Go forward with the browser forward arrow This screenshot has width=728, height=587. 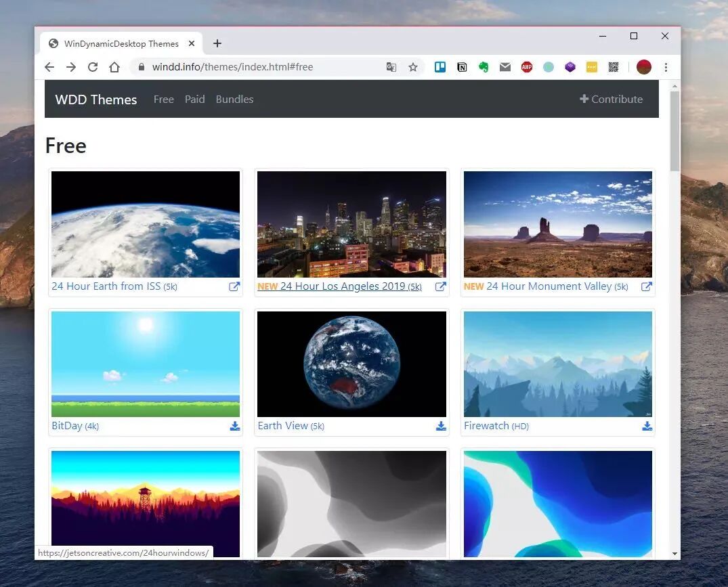coord(71,67)
